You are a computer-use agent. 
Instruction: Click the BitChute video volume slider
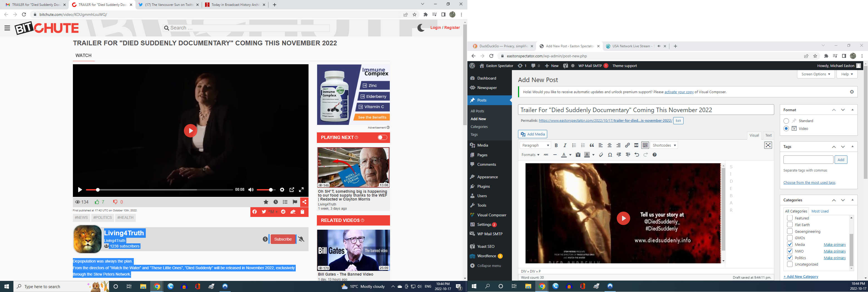pos(266,190)
